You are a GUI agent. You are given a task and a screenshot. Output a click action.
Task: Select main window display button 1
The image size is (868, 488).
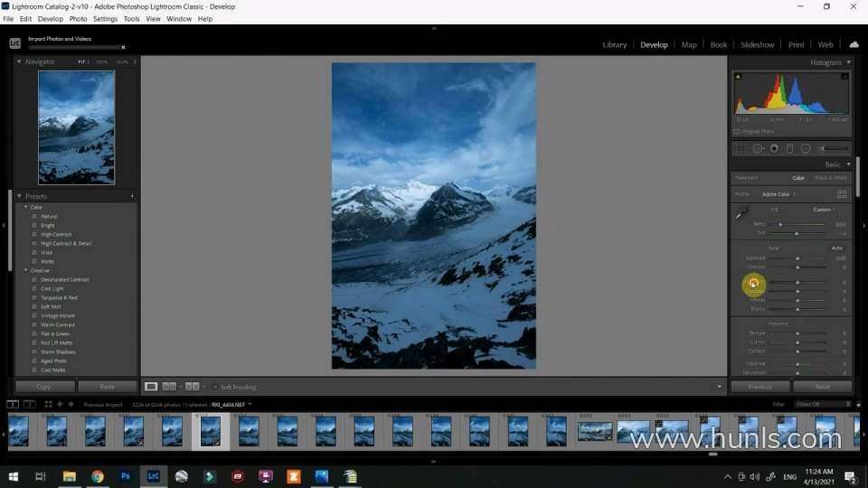click(x=12, y=405)
